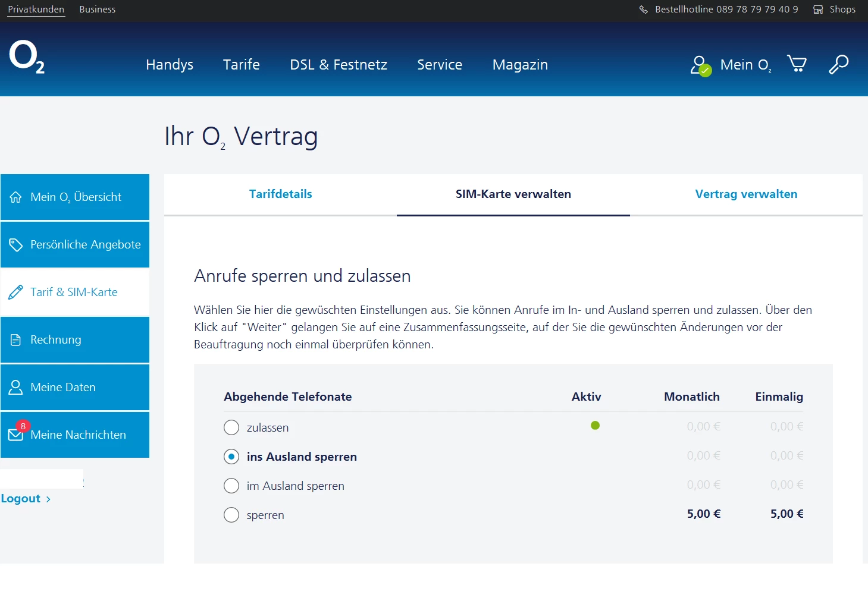Select the 'ins Ausland sperren' radio option
The height and width of the screenshot is (604, 868).
click(x=231, y=457)
